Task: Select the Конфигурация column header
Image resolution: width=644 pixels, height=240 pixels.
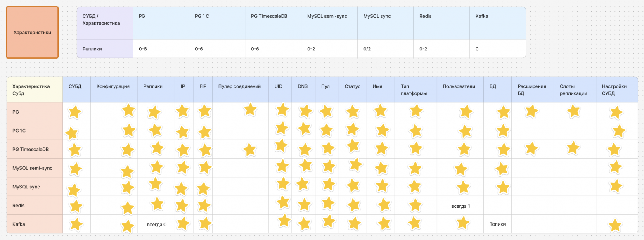Action: click(x=114, y=90)
